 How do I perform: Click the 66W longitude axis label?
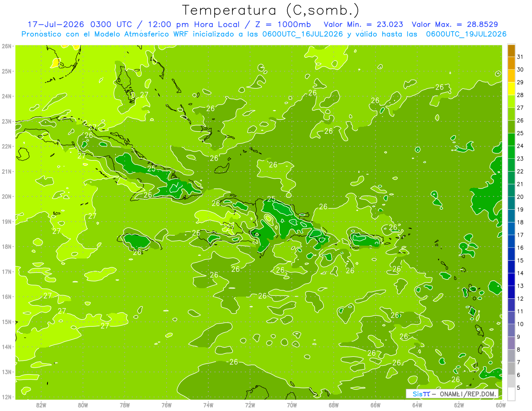(376, 405)
